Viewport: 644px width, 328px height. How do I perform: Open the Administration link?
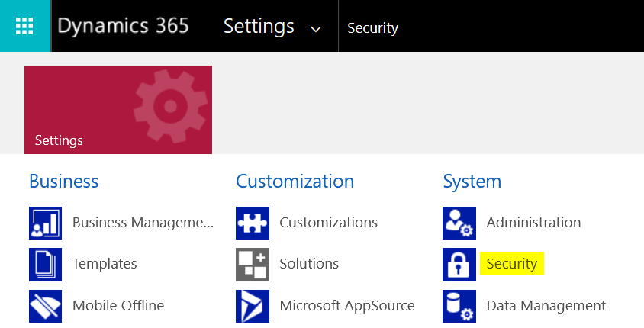(x=533, y=223)
